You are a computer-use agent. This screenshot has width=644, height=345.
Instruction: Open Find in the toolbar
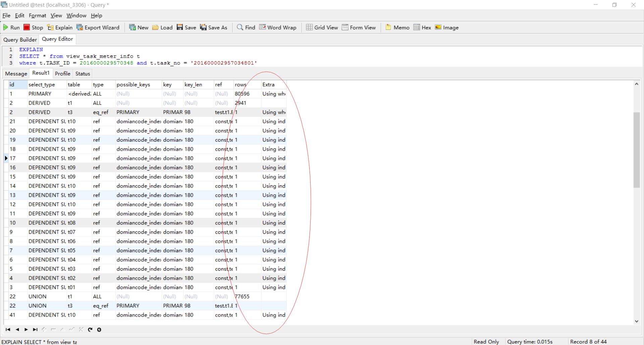pos(246,27)
